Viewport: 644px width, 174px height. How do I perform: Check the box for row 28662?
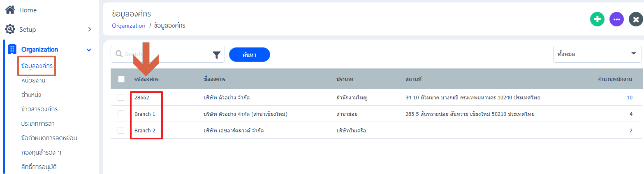(121, 97)
